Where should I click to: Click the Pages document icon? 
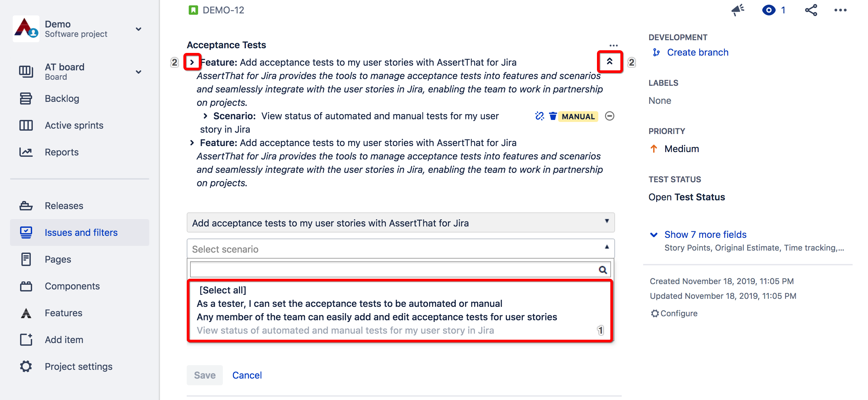pos(26,259)
